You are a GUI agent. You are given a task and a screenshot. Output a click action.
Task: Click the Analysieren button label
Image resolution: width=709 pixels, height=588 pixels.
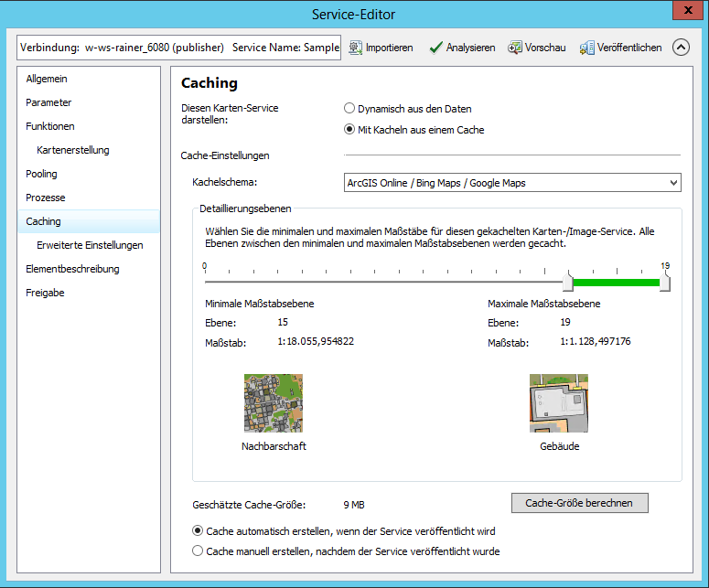(x=471, y=48)
